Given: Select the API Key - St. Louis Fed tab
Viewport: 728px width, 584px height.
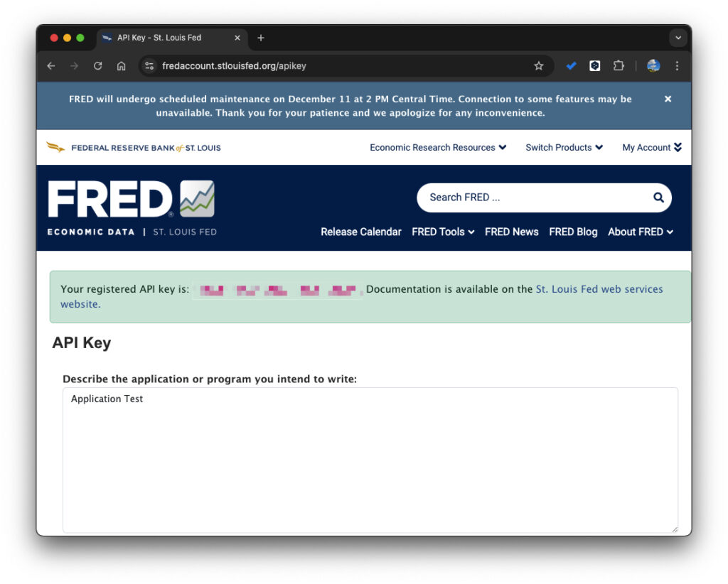Looking at the screenshot, I should (172, 38).
